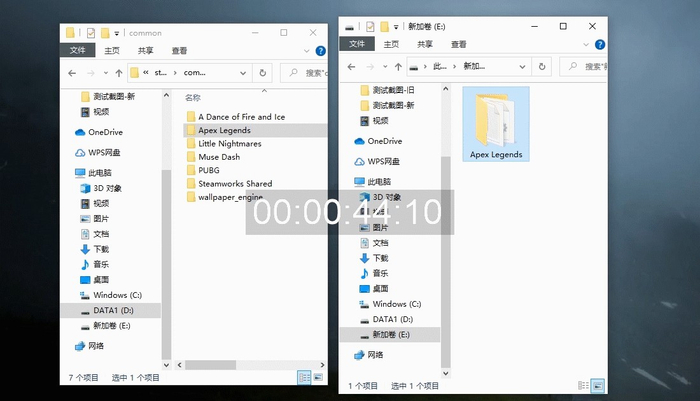Select Little Nightmares folder

(224, 144)
